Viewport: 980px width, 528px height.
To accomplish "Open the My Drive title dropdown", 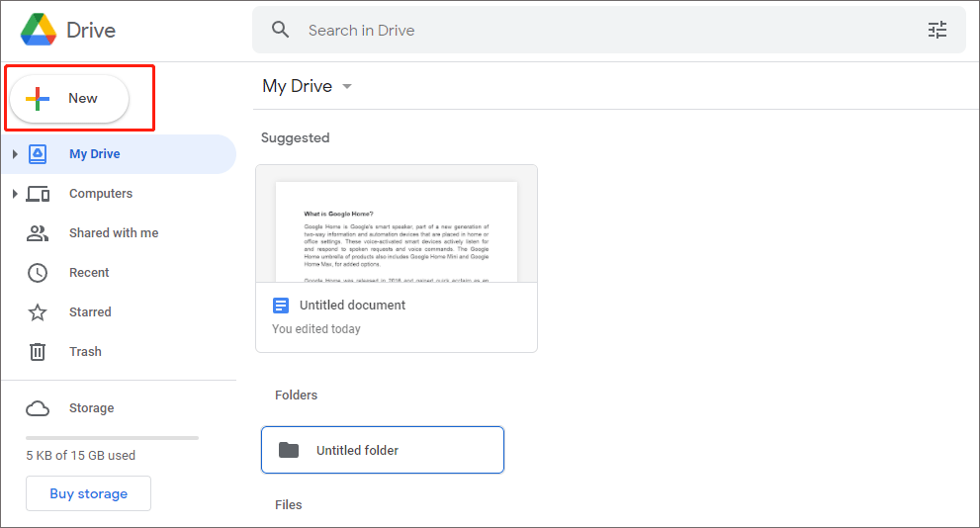I will [x=347, y=86].
